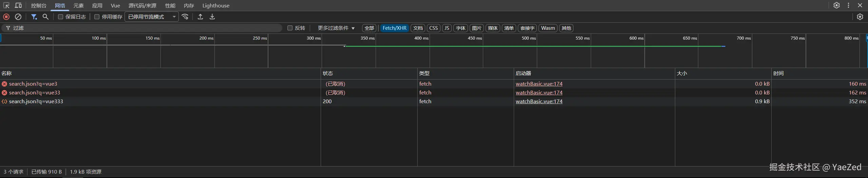
Task: Expand the 更多过滤条件 dropdown
Action: 336,28
